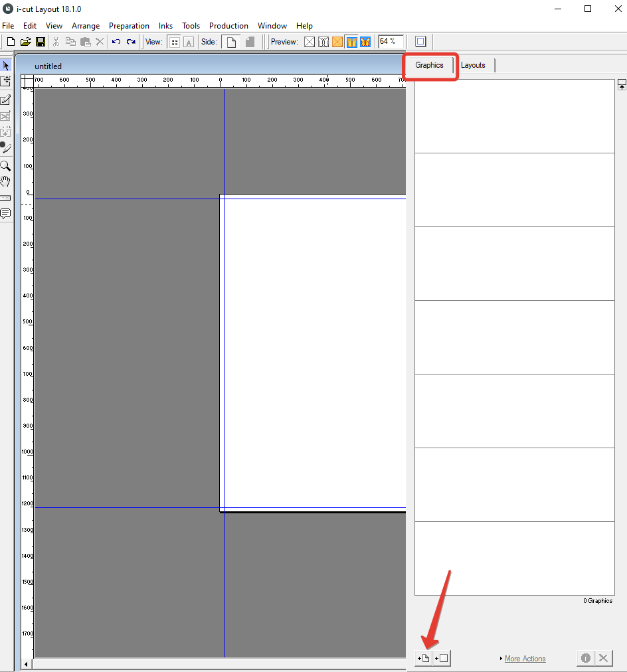Select front Side page icon
Viewport: 627px width, 672px height.
[231, 42]
